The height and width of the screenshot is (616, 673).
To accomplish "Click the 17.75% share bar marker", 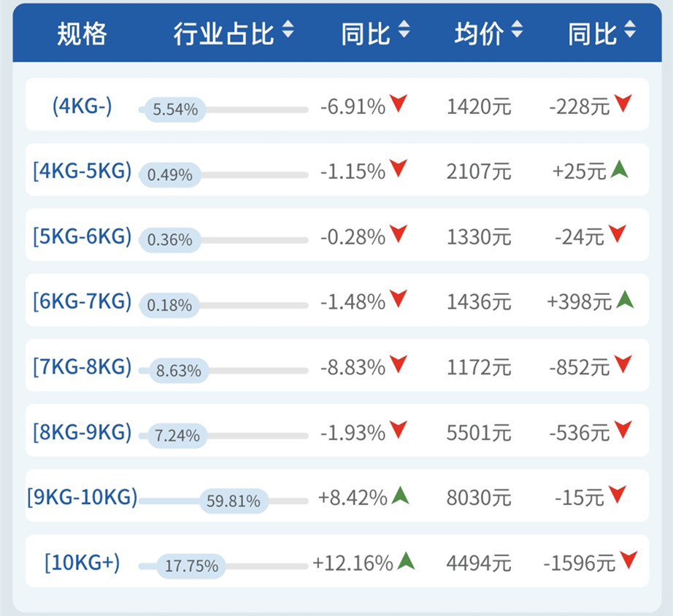I will point(192,566).
